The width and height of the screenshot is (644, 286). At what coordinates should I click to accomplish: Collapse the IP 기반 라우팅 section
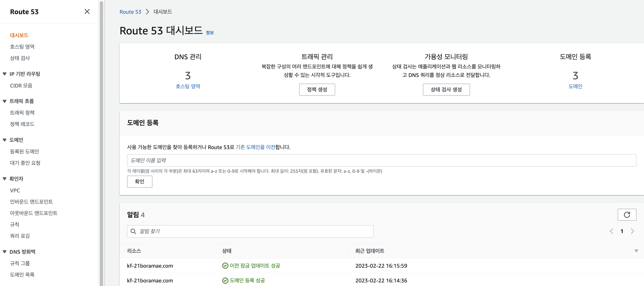tap(4, 74)
